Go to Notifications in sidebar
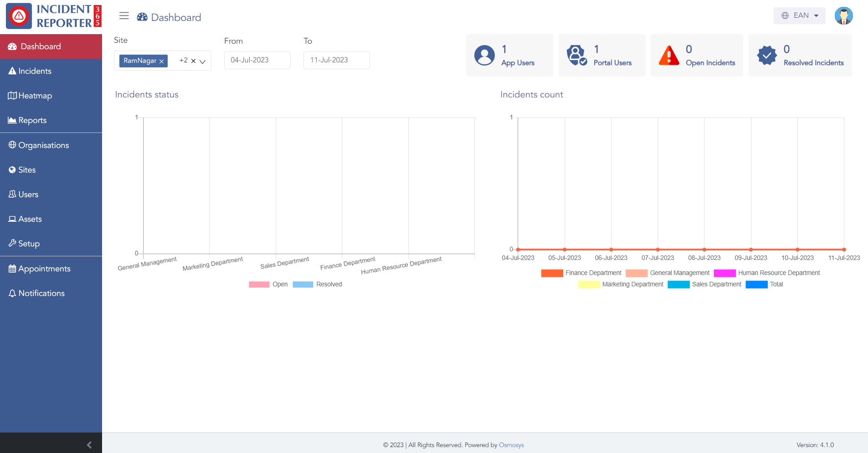868x453 pixels. pyautogui.click(x=41, y=293)
